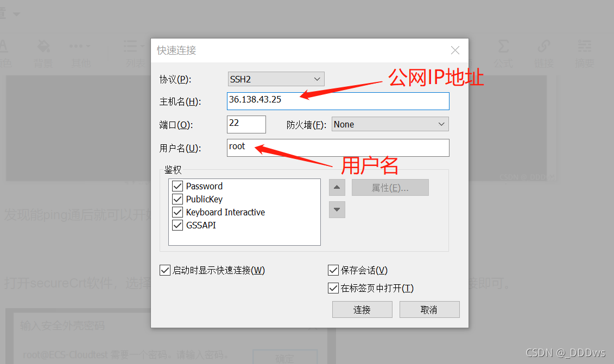Toggle the PublicKey authentication checkbox
The image size is (614, 364).
(178, 199)
